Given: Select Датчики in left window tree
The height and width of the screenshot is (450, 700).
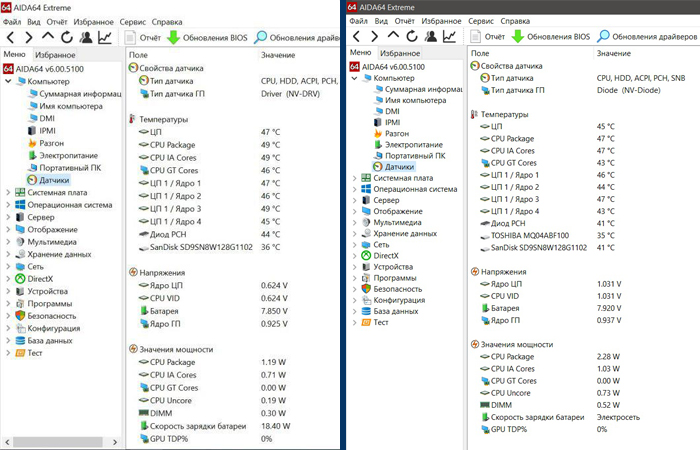Looking at the screenshot, I should click(x=49, y=180).
